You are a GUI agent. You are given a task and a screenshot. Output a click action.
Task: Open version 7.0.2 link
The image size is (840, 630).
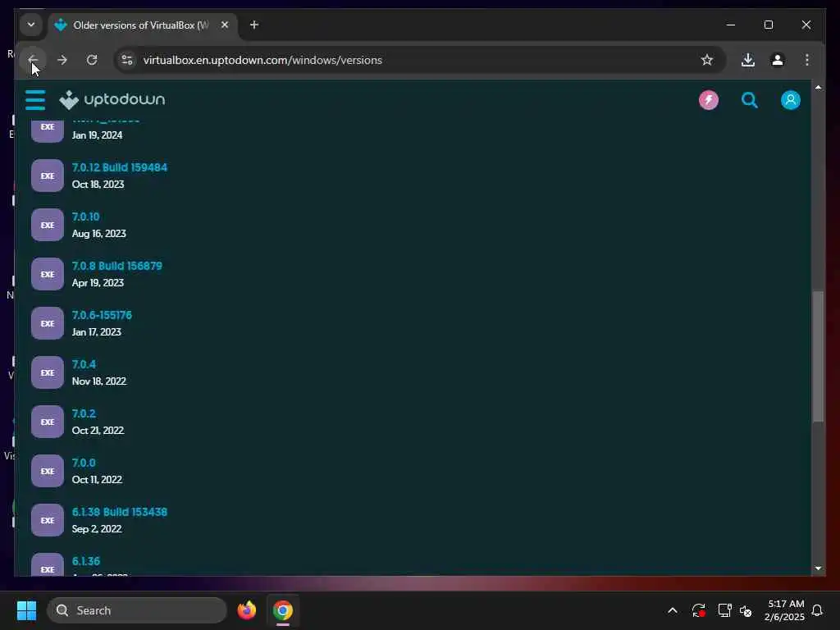[x=84, y=414]
